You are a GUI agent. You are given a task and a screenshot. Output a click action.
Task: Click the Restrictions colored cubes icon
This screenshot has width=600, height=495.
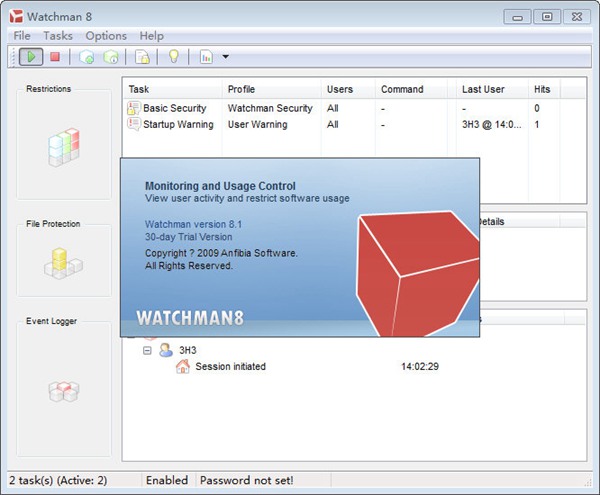click(64, 147)
